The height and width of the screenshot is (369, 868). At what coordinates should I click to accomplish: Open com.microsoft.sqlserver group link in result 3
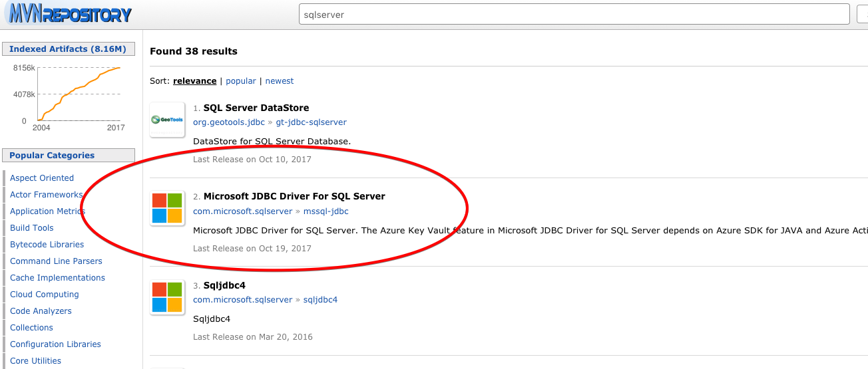[242, 300]
